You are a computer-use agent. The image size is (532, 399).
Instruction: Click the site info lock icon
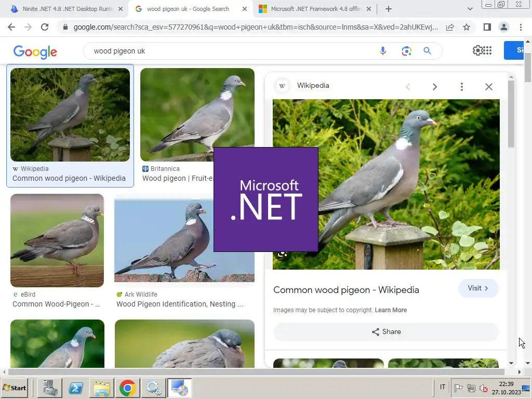point(65,27)
